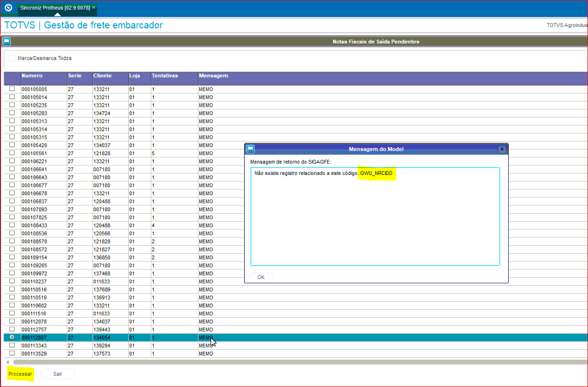Screen dimensions: 588x387
Task: Check the box for invoice 000105005
Action: click(x=12, y=89)
